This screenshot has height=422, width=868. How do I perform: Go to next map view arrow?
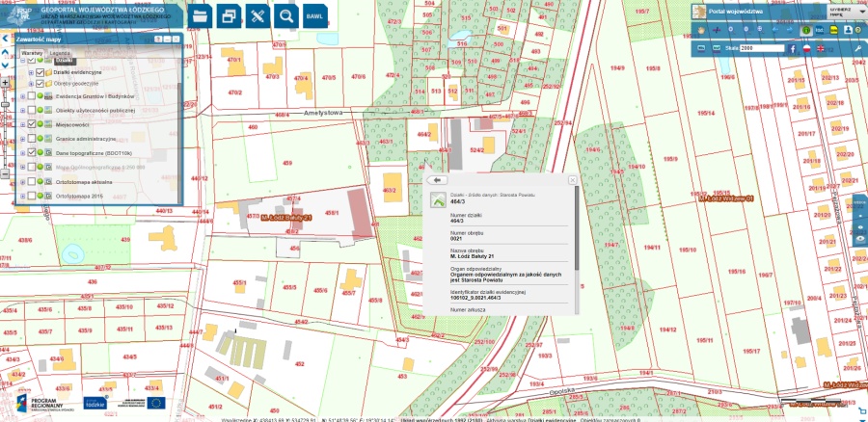pos(789,30)
